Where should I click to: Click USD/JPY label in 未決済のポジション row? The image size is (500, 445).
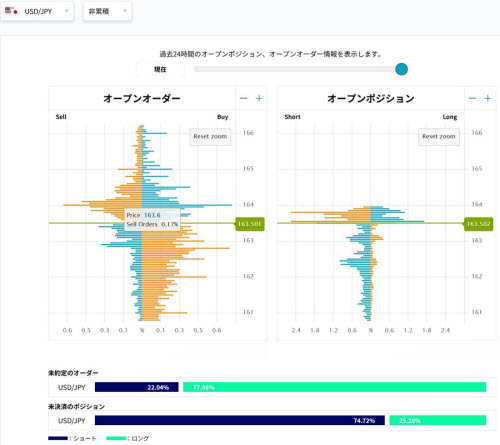point(72,421)
